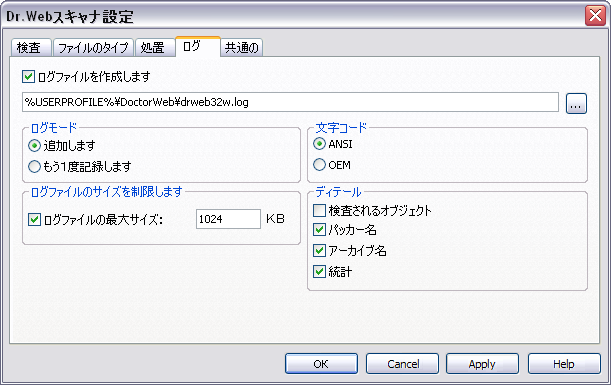Confirm settings with OK button
Viewport: 611px width, 385px height.
point(321,364)
